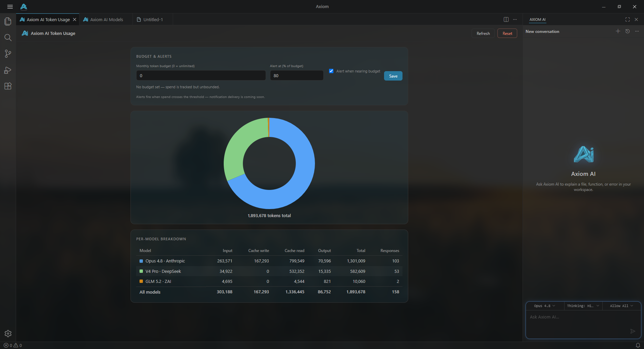Open the Explorer files sidebar icon
Image resolution: width=644 pixels, height=349 pixels.
tap(8, 21)
